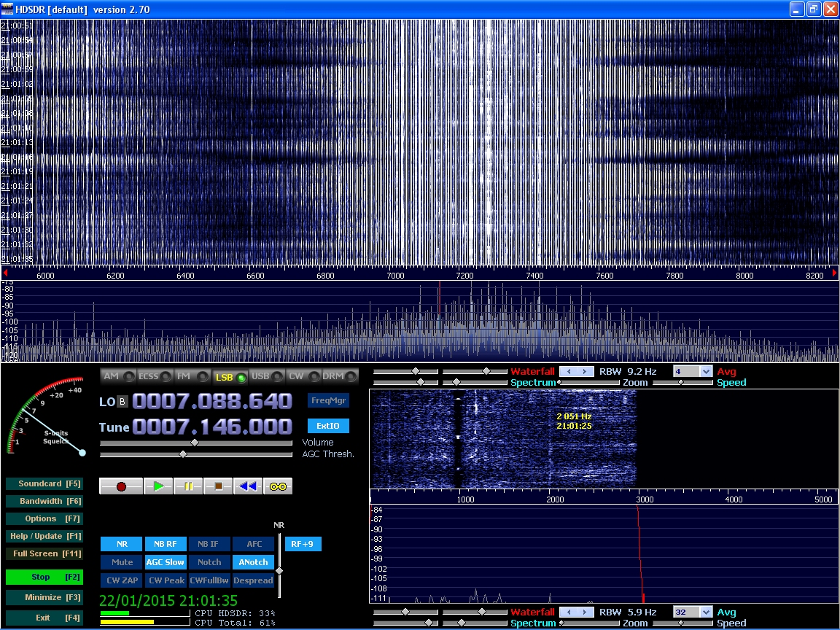Screen dimensions: 840x630
Task: Click the upper RBW right arrow
Action: pos(585,371)
